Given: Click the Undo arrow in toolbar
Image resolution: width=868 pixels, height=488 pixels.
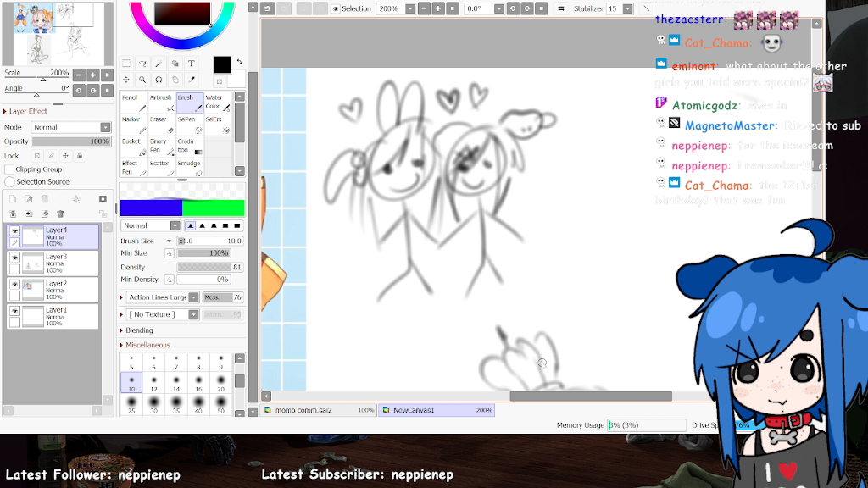Looking at the screenshot, I should coord(268,8).
